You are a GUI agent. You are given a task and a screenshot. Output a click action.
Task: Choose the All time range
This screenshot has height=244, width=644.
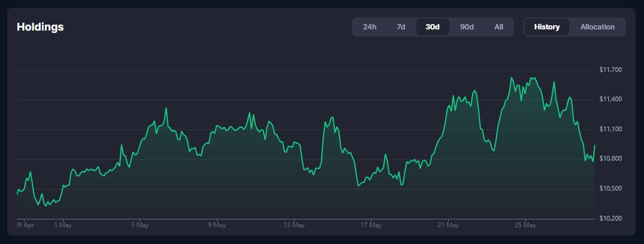pyautogui.click(x=498, y=27)
